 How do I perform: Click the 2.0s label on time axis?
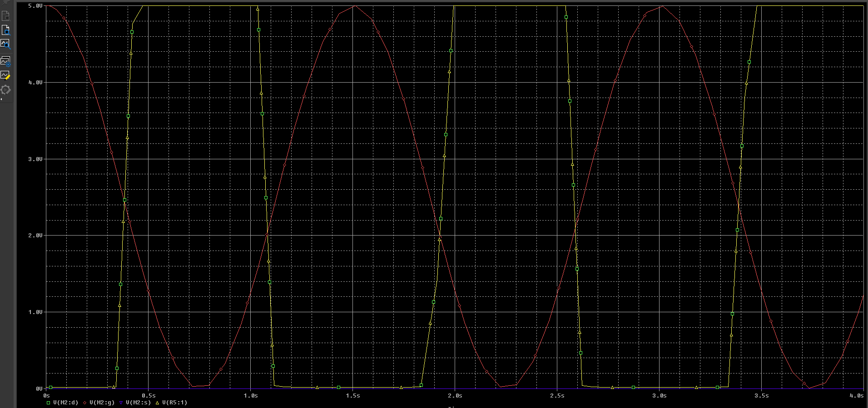pyautogui.click(x=455, y=396)
